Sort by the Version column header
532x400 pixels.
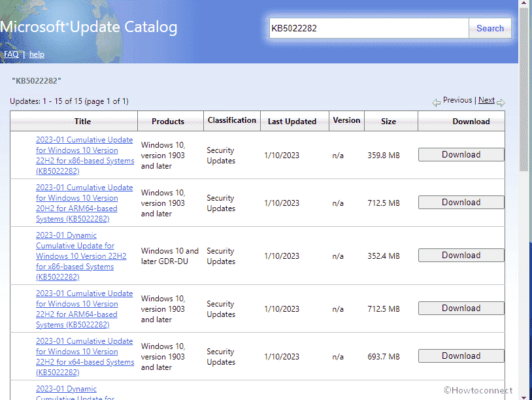pyautogui.click(x=346, y=120)
